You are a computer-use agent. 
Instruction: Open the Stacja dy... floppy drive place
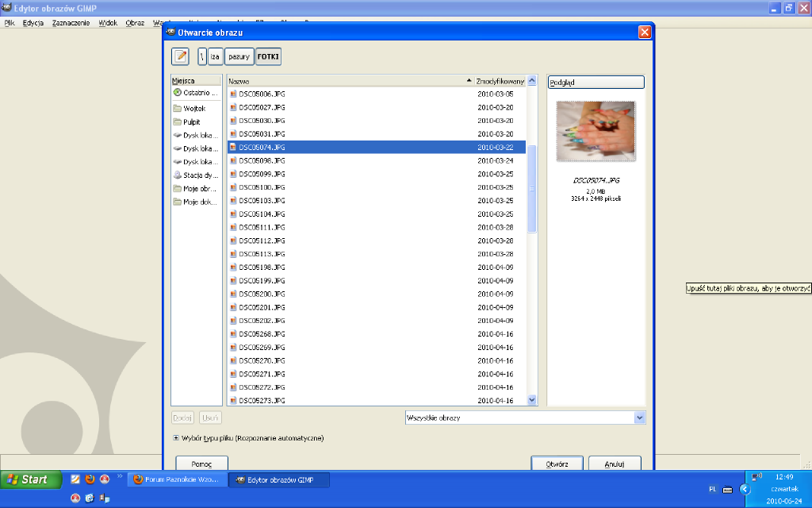click(x=197, y=175)
